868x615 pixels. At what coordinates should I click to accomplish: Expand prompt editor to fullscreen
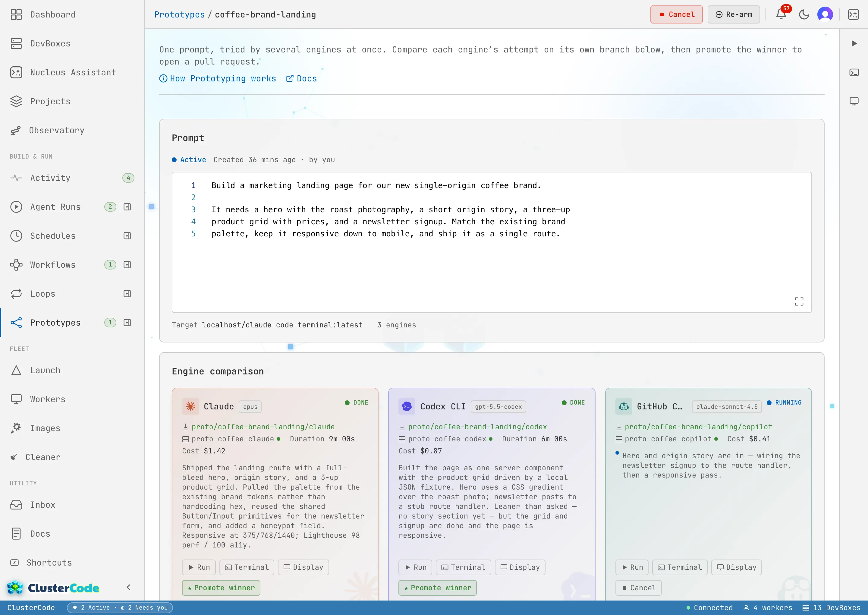799,301
